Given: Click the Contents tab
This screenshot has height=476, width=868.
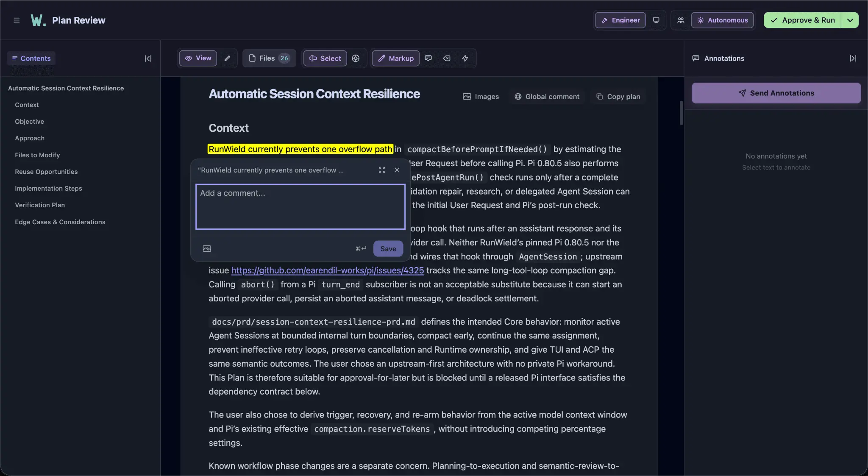Looking at the screenshot, I should [x=31, y=58].
